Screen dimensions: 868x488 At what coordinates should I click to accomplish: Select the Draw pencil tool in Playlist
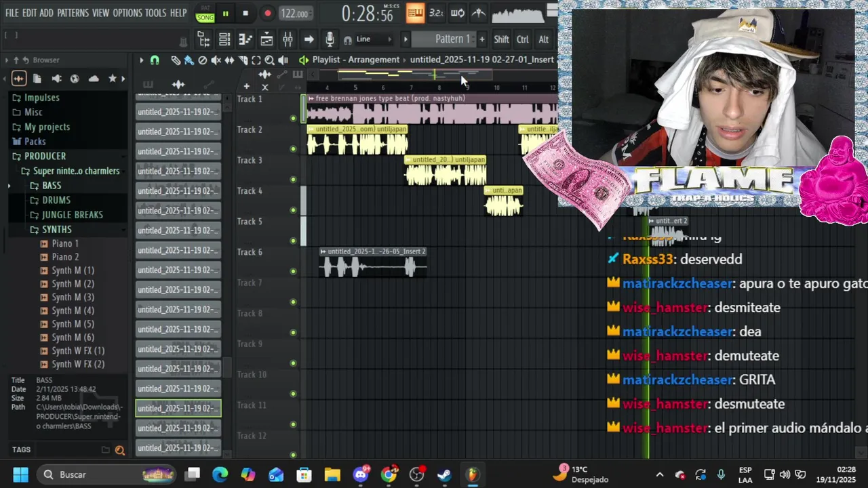pos(176,60)
